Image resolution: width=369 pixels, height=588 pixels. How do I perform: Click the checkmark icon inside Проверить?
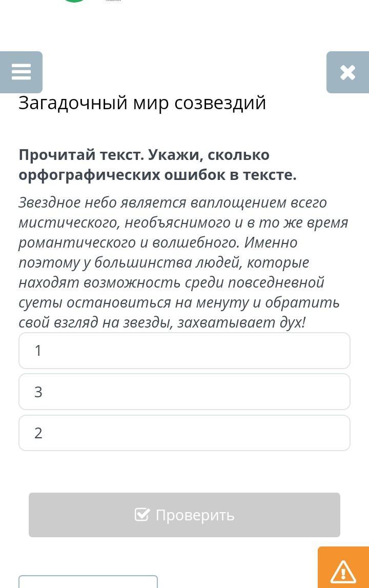142,515
